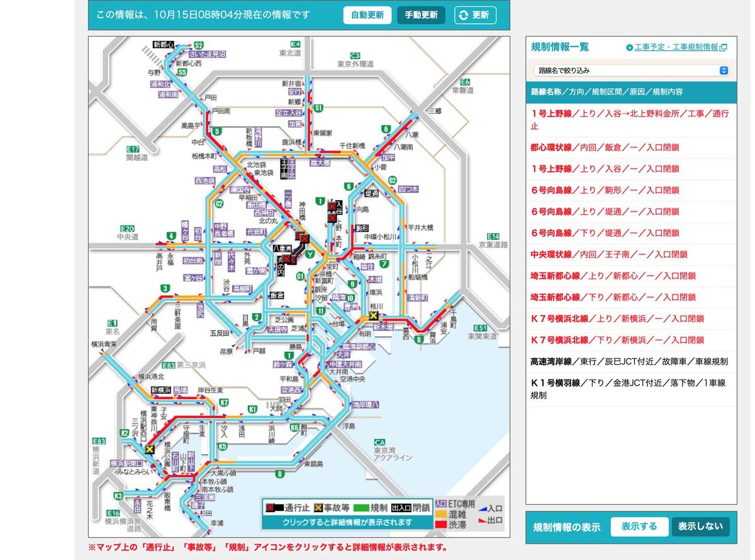Click the Y route shield near 八重洲
Screen dimensions: 755x560
309,254
